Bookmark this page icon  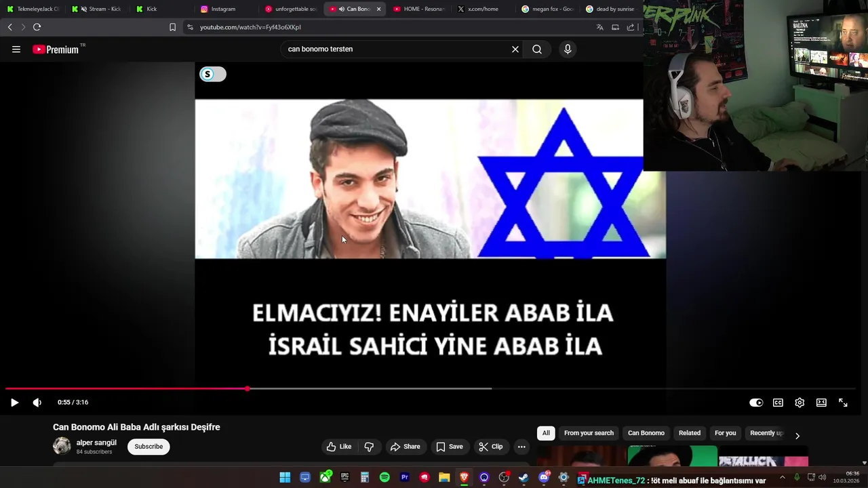(x=172, y=27)
